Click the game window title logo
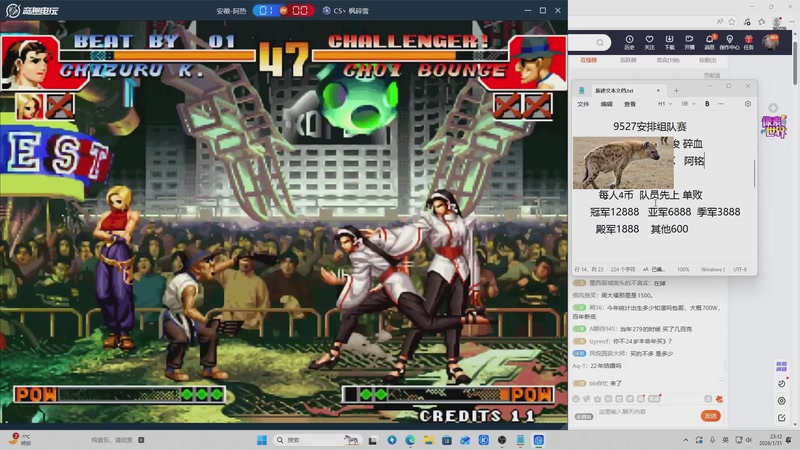This screenshot has width=800, height=450. tap(32, 10)
